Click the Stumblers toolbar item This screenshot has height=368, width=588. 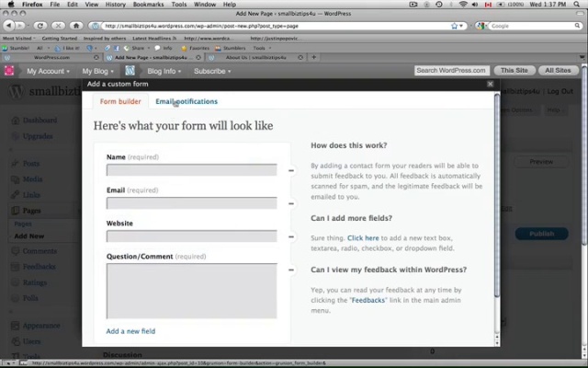coord(231,48)
